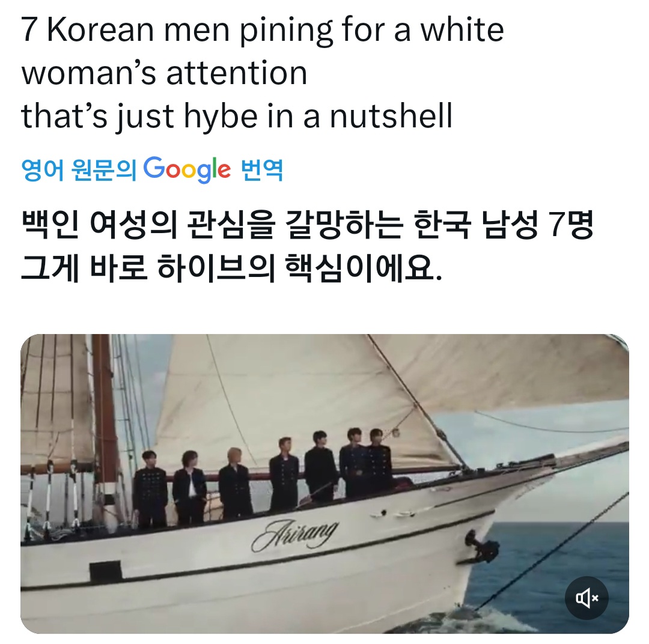Play the sailing ship video thumbnail

click(324, 484)
